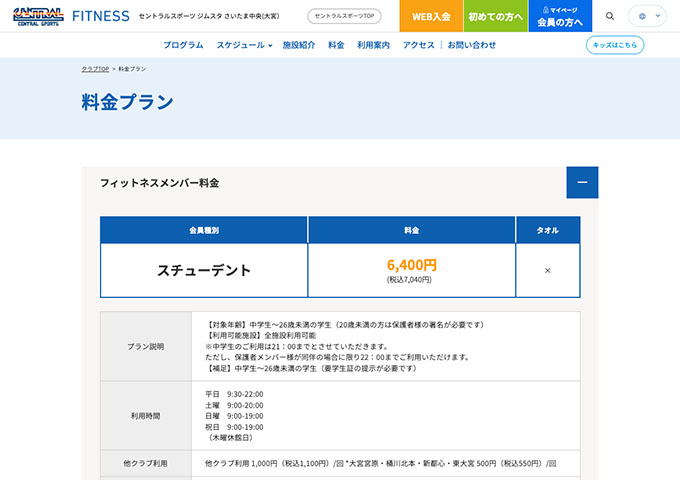Image resolution: width=680 pixels, height=480 pixels.
Task: Follow the クラブTOP breadcrumb link
Action: pos(95,69)
